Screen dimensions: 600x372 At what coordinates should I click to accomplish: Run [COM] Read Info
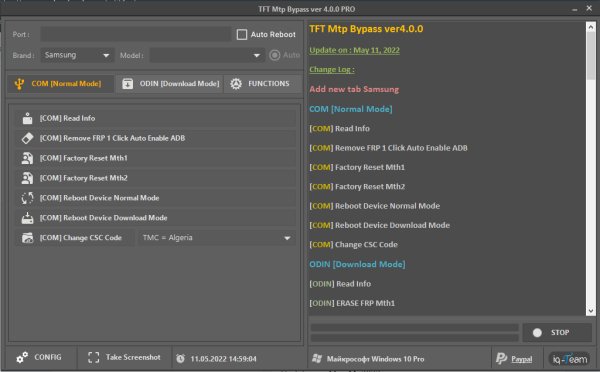pyautogui.click(x=155, y=118)
